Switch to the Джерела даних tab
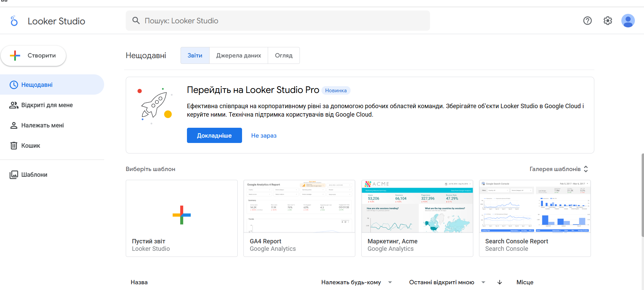This screenshot has height=290, width=644. 239,55
